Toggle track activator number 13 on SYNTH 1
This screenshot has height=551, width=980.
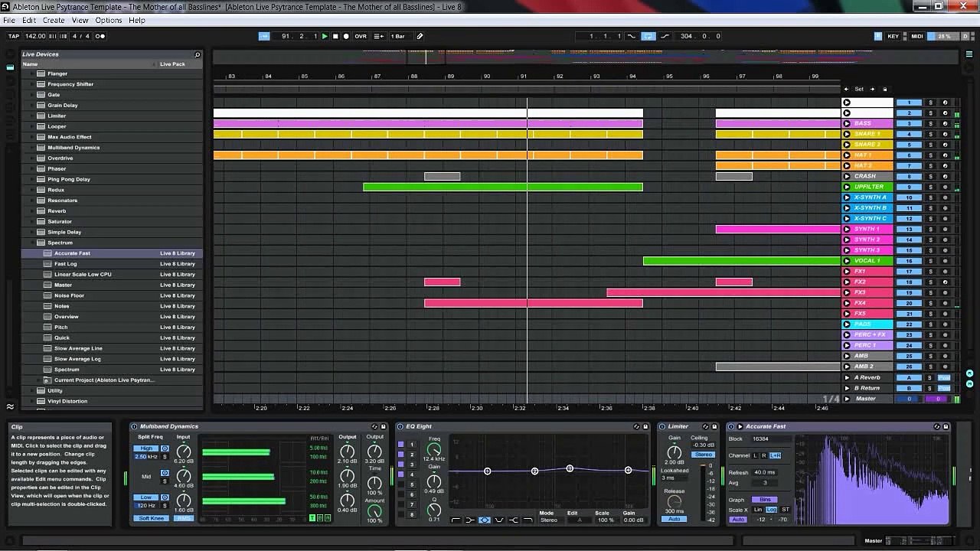point(910,229)
